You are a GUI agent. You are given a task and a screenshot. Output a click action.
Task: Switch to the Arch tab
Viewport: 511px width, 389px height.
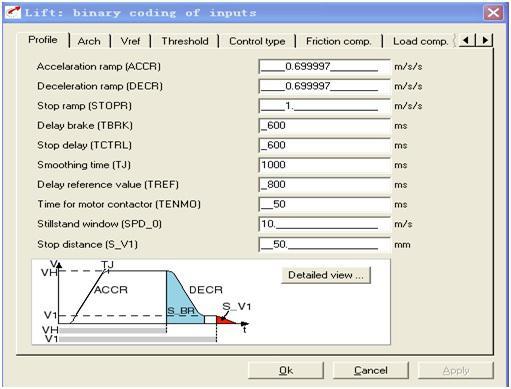point(89,41)
